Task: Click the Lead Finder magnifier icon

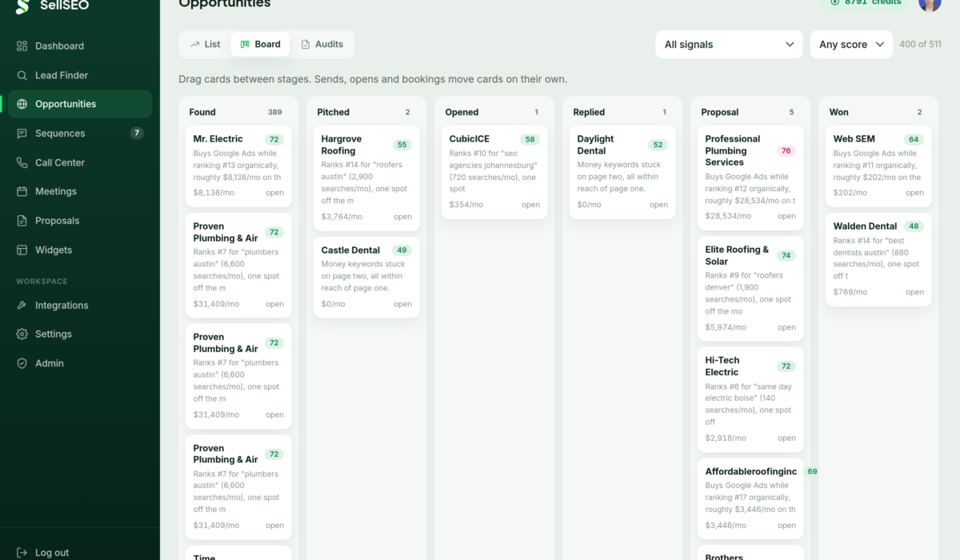Action: click(x=22, y=75)
